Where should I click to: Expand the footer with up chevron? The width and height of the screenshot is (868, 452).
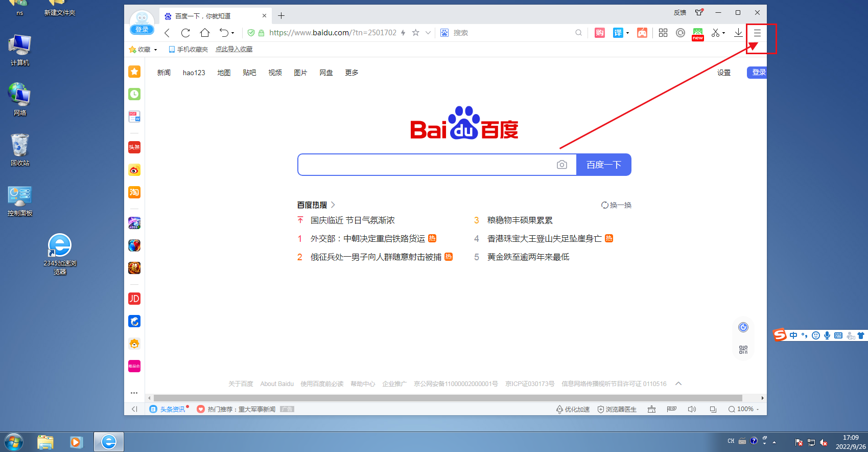tap(678, 383)
